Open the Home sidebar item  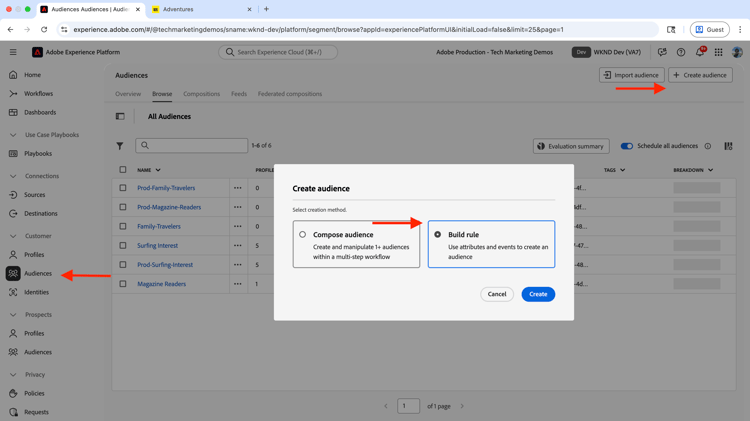click(33, 75)
